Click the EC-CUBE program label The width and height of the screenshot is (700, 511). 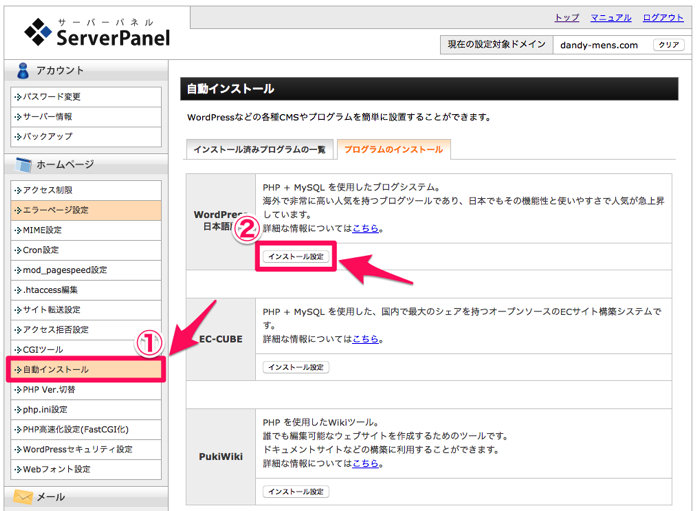click(x=221, y=339)
